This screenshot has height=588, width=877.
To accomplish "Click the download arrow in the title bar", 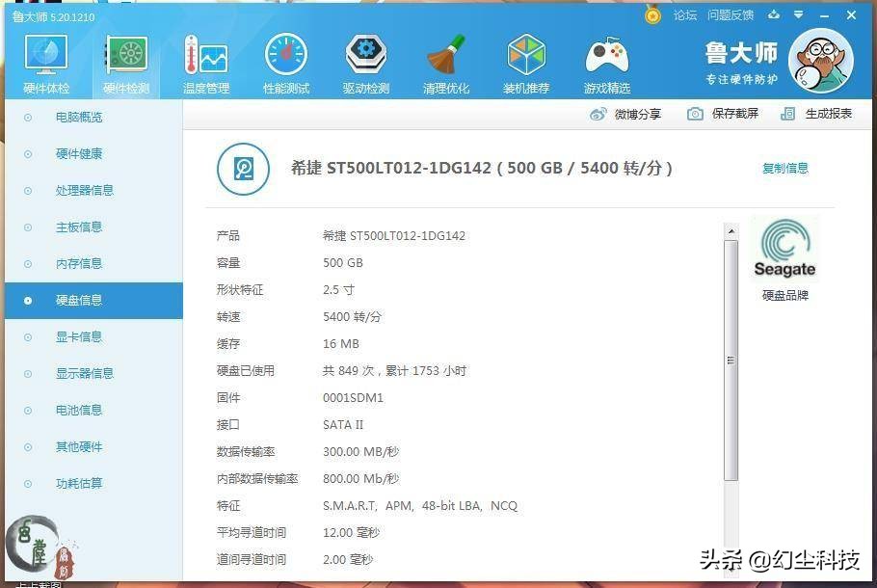I will (772, 15).
